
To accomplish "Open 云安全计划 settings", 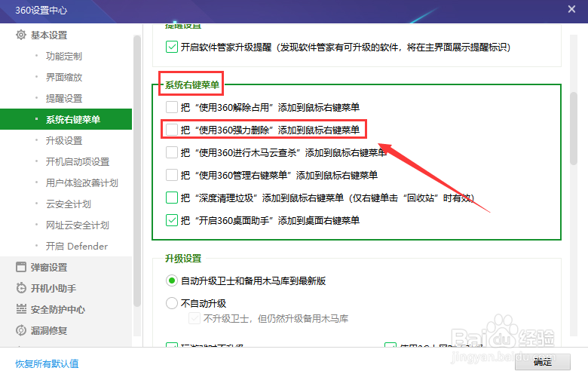I will tap(69, 204).
